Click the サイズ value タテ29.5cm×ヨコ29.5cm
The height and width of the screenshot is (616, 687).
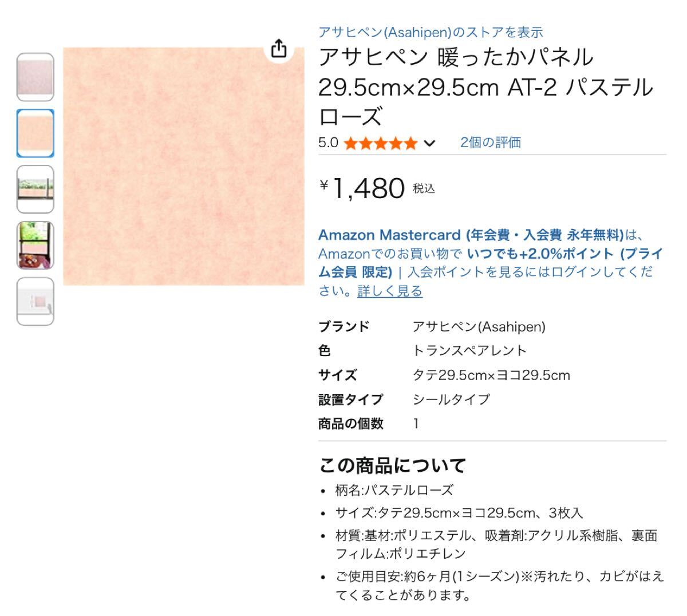[x=492, y=375]
